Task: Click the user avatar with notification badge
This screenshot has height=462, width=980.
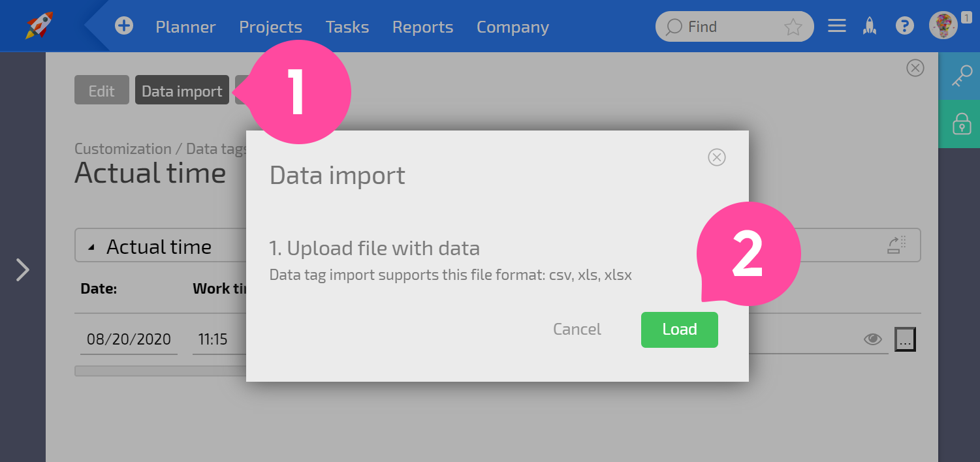Action: [x=943, y=26]
